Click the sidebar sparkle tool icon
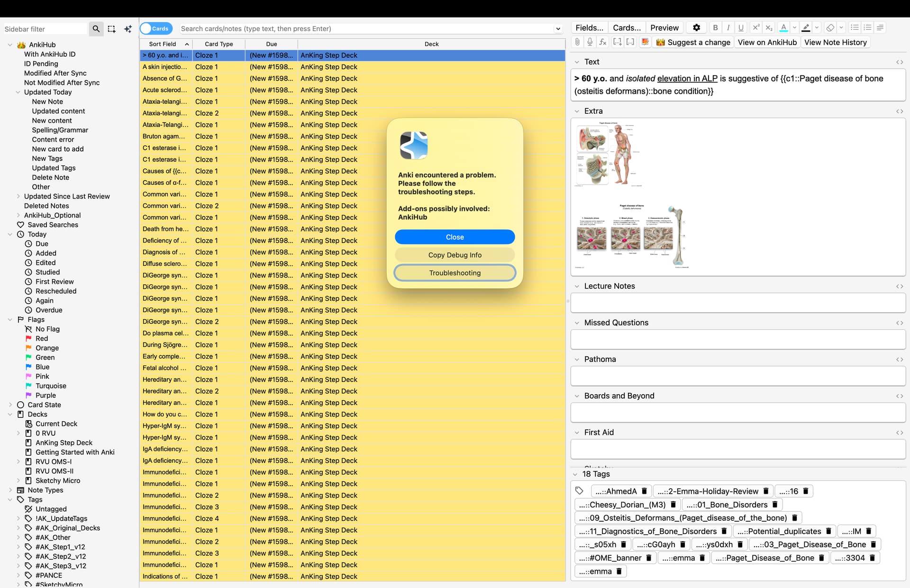This screenshot has height=588, width=910. tap(128, 29)
